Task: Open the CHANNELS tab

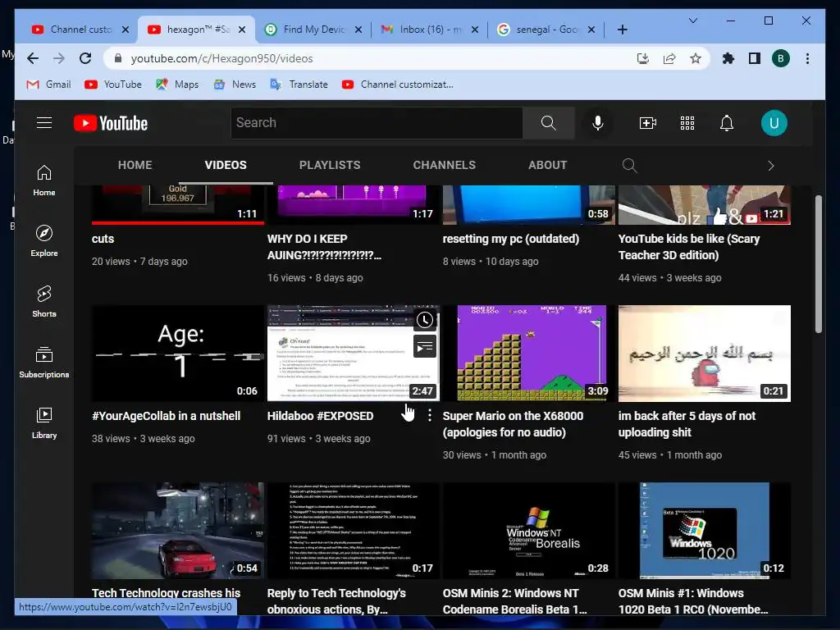Action: point(444,165)
